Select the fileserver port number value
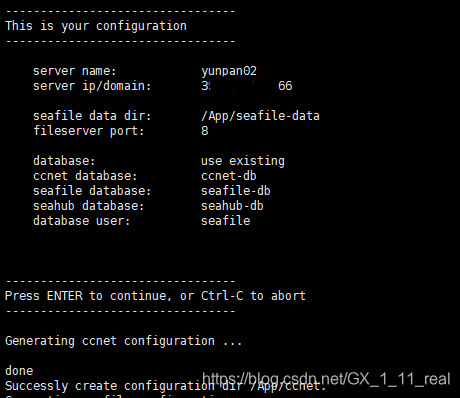 click(205, 131)
